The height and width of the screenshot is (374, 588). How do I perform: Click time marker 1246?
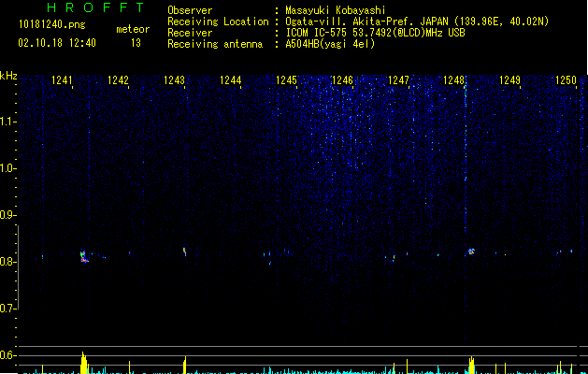coord(342,80)
